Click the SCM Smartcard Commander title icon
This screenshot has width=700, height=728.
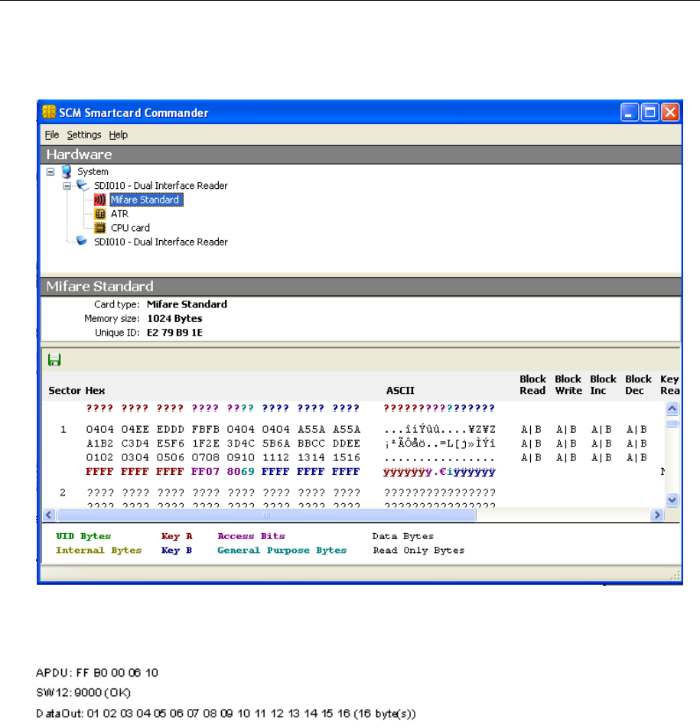point(49,112)
